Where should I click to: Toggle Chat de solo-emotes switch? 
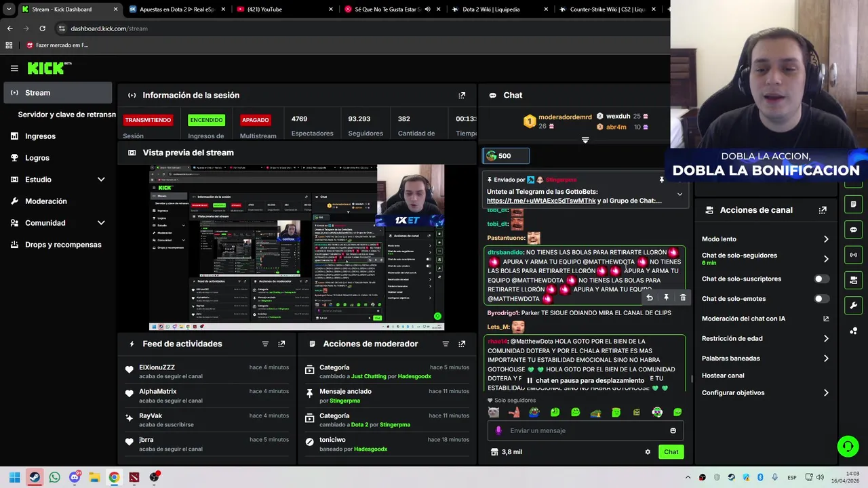click(x=821, y=299)
